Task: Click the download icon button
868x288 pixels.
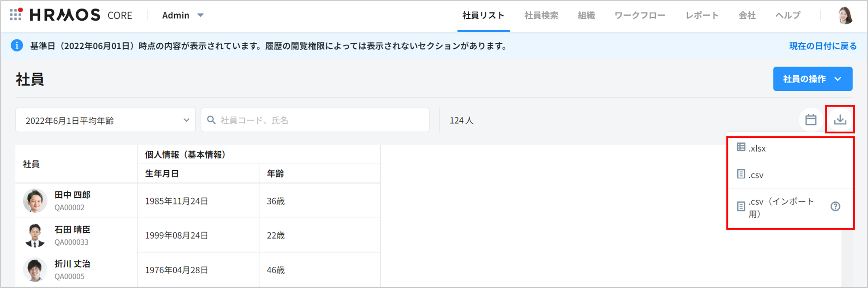Action: [840, 120]
